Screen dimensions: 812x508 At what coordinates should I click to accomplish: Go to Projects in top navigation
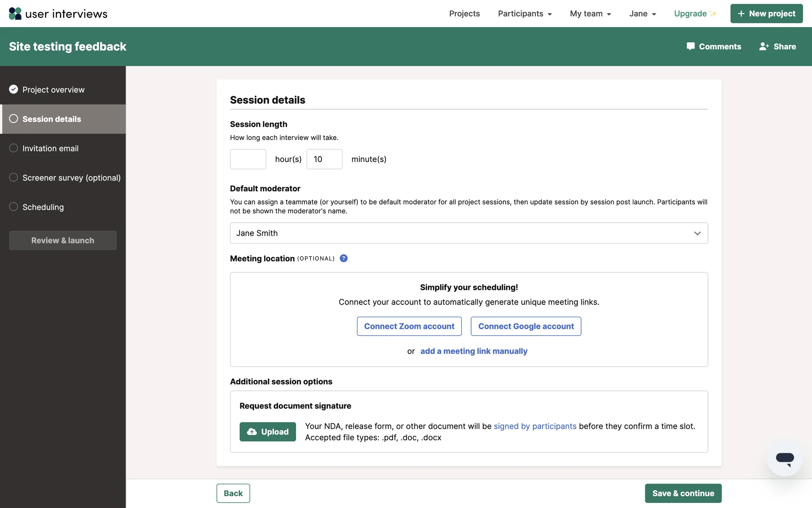pyautogui.click(x=464, y=14)
